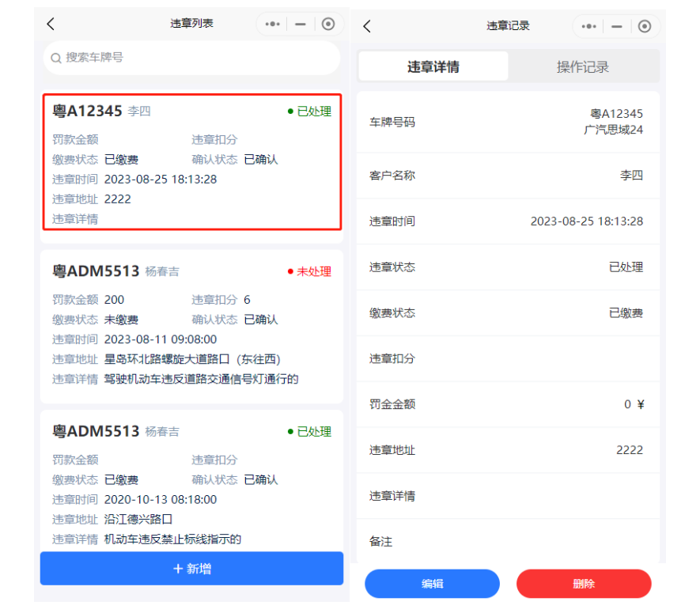Close the 违章列表 mini program via target icon
Screen dimensions: 700x613
[328, 25]
